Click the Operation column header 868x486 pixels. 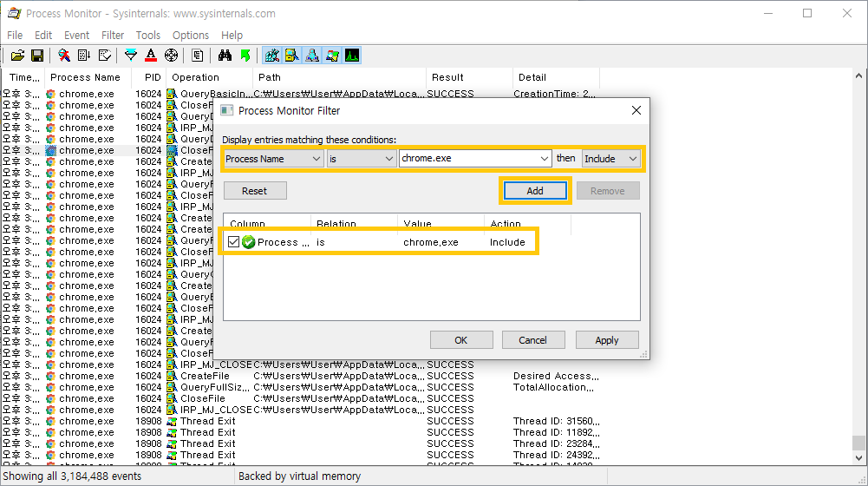209,77
